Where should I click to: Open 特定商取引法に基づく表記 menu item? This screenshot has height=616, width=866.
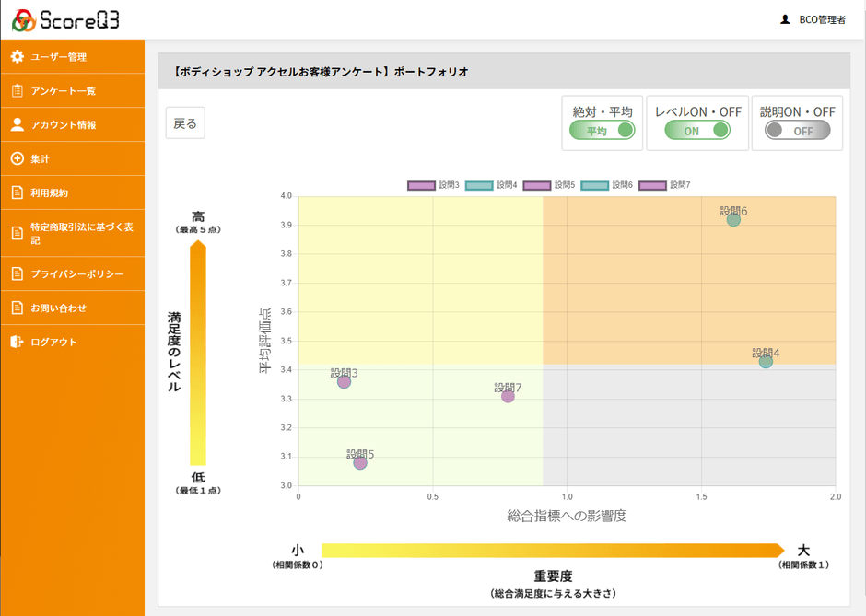click(69, 233)
